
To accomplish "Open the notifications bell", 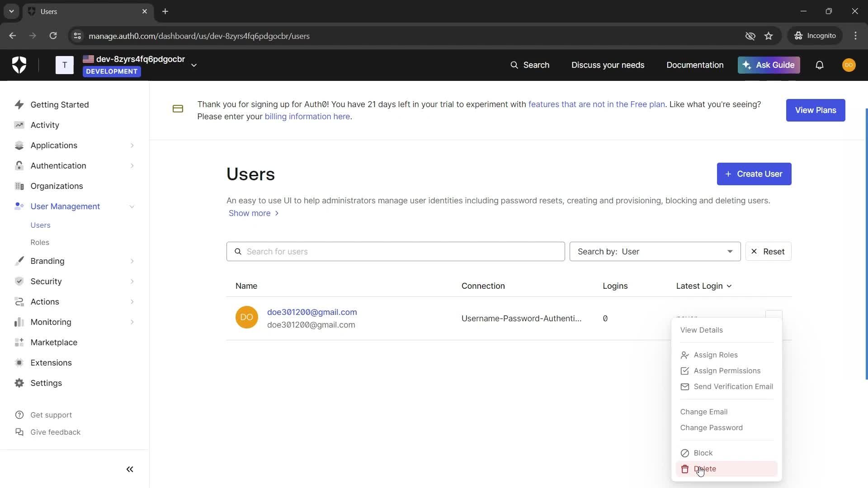I will click(820, 65).
